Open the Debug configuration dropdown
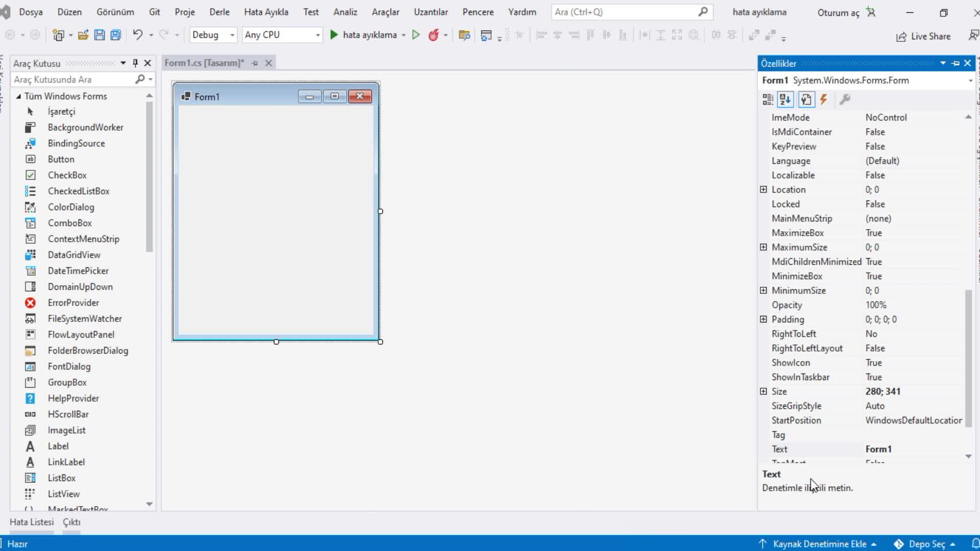 click(232, 35)
